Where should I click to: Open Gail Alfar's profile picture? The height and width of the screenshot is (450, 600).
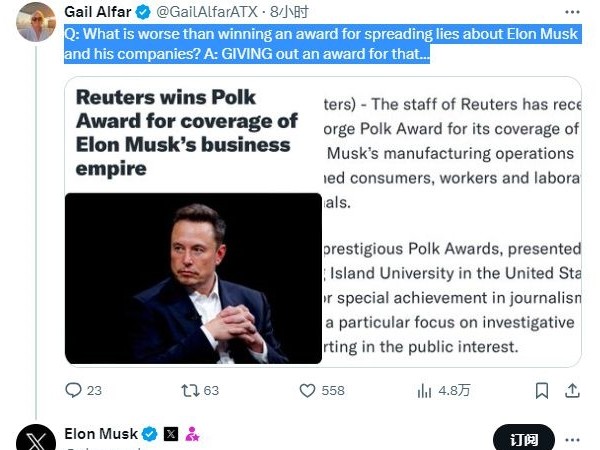tap(36, 20)
